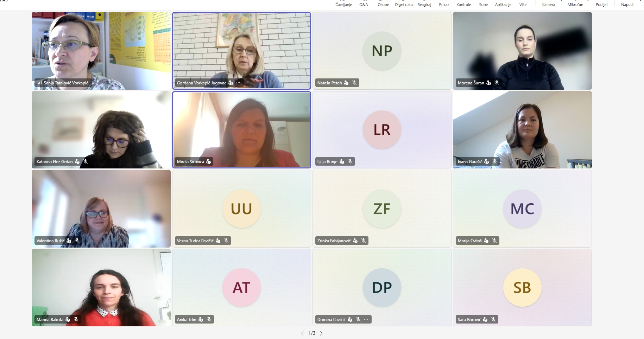Toggle Digni ruku to raise hand
Viewport: 644px width, 339px height.
pyautogui.click(x=404, y=4)
